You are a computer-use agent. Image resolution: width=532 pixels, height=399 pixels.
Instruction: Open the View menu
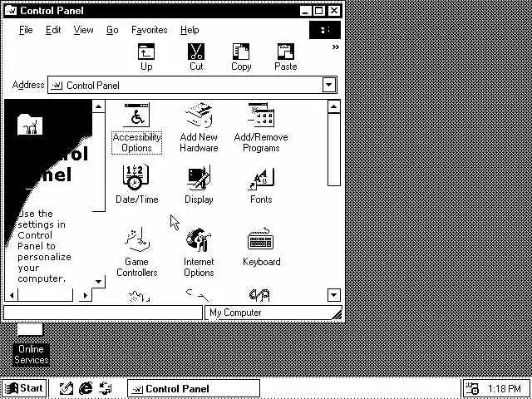click(x=83, y=30)
